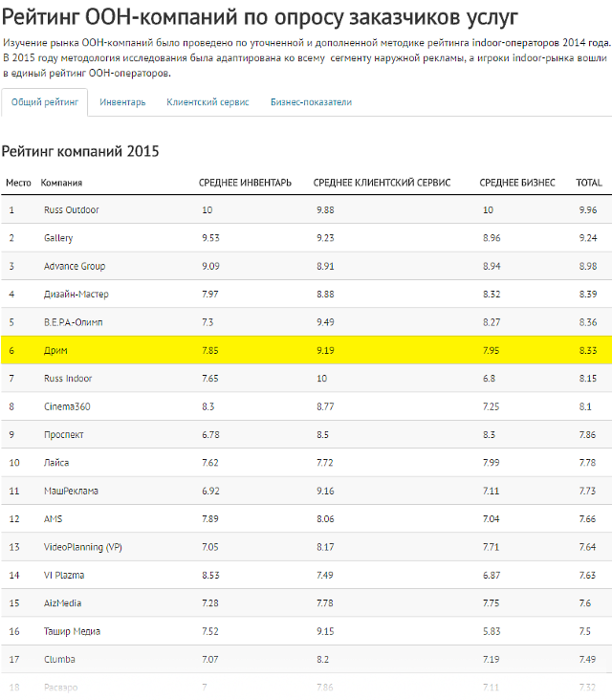Click the Gallery company name

[58, 238]
